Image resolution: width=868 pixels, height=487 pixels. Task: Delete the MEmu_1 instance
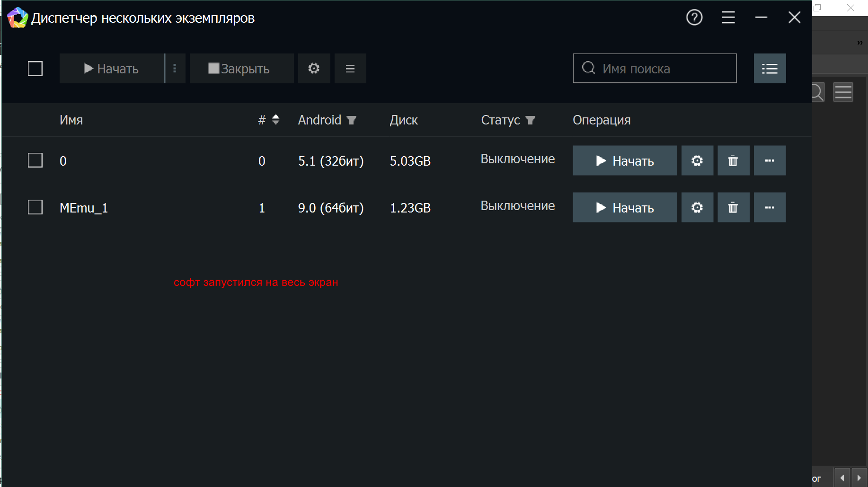pyautogui.click(x=733, y=207)
